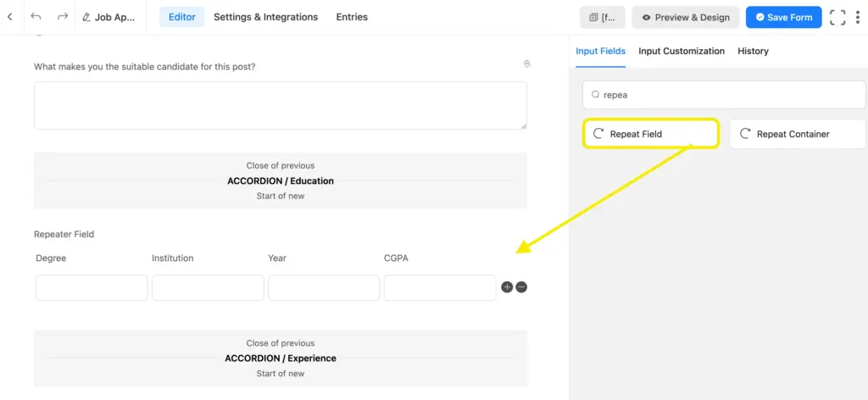Choose the Repeat Container input option

click(797, 134)
